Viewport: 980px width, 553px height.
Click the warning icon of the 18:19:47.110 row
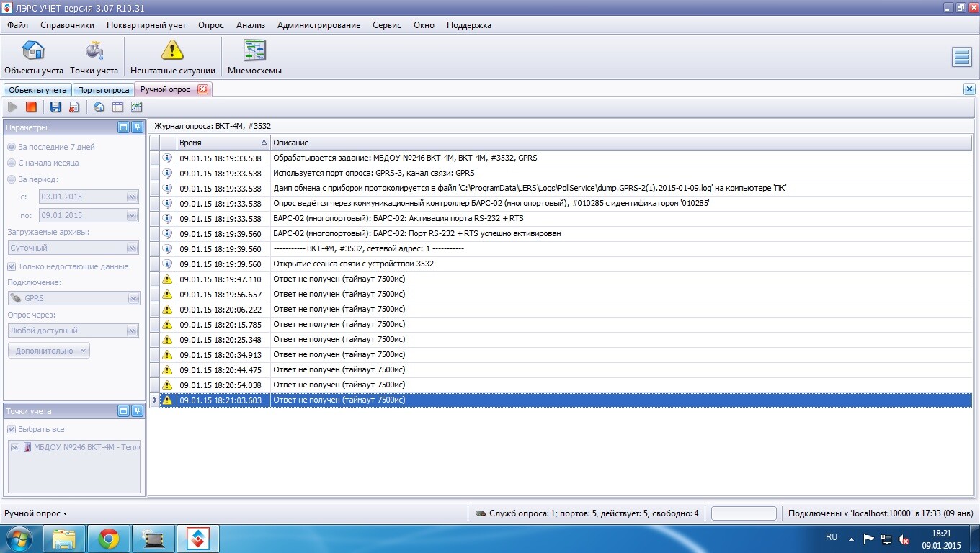pyautogui.click(x=167, y=279)
